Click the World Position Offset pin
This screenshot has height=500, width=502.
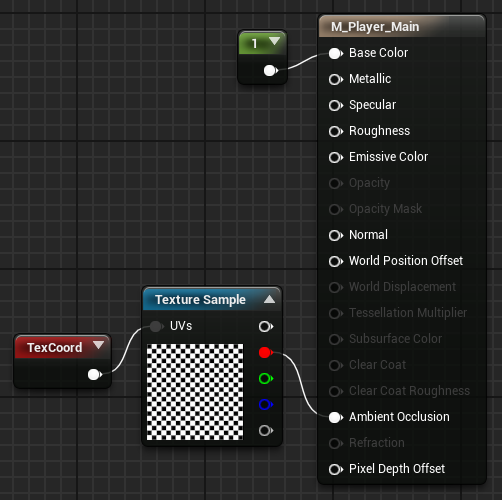pyautogui.click(x=336, y=261)
